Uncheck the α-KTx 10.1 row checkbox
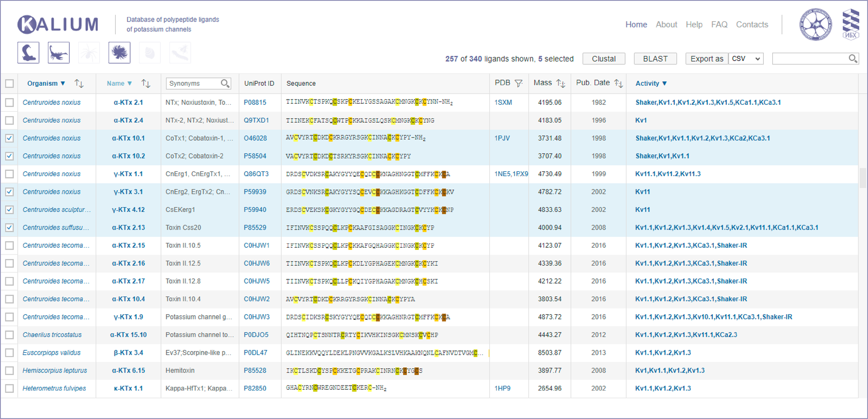The height and width of the screenshot is (419, 868). tap(10, 138)
